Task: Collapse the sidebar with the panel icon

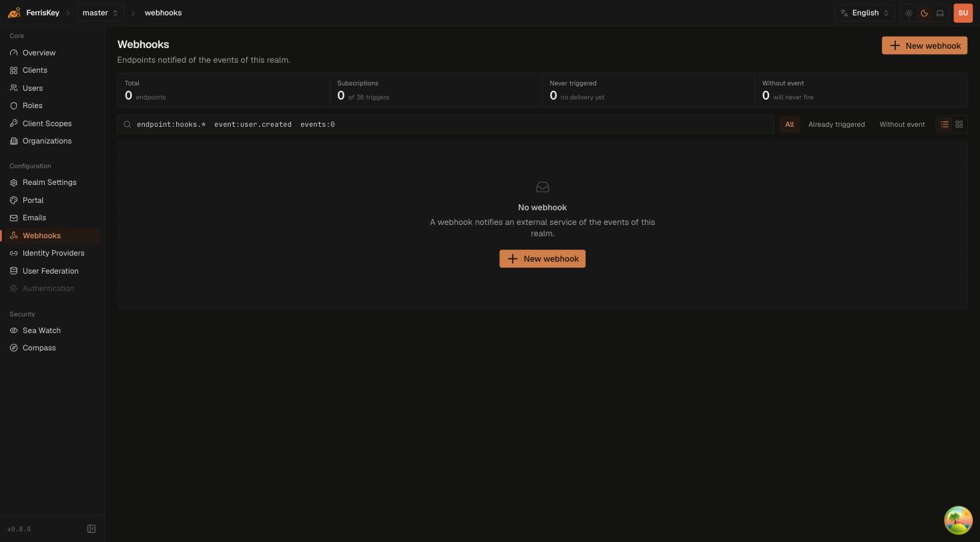Action: coord(91,529)
